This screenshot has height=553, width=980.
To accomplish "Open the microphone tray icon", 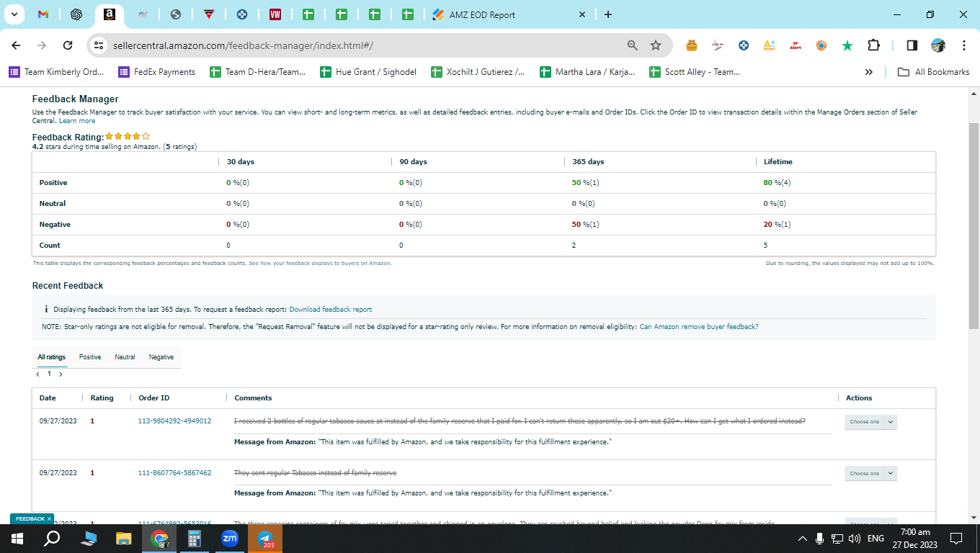I will (820, 539).
